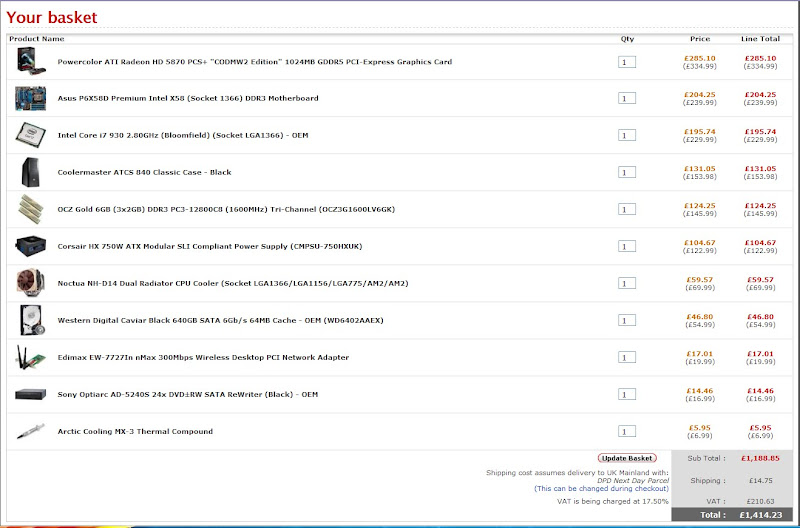The image size is (800, 528).
Task: Click the £46.80 line total for Western Digital drive
Action: click(x=760, y=317)
